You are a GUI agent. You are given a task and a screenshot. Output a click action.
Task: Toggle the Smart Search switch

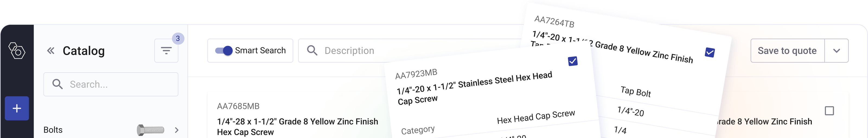tap(224, 51)
